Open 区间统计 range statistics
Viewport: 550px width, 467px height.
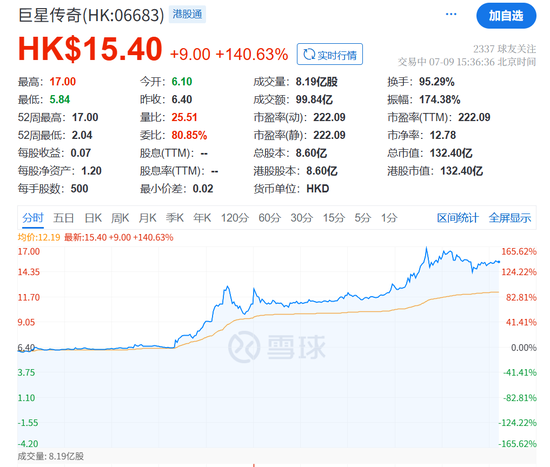(457, 218)
